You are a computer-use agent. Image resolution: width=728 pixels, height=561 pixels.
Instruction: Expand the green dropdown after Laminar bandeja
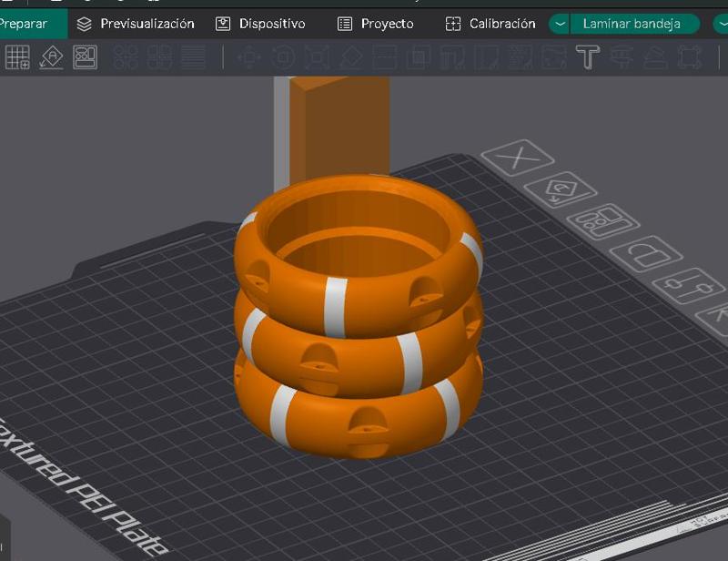tap(721, 24)
